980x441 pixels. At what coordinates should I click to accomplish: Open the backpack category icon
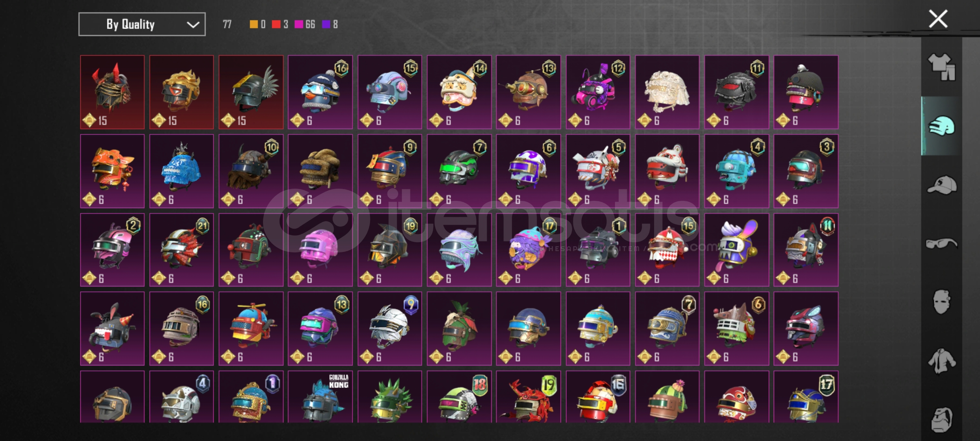[x=942, y=419]
